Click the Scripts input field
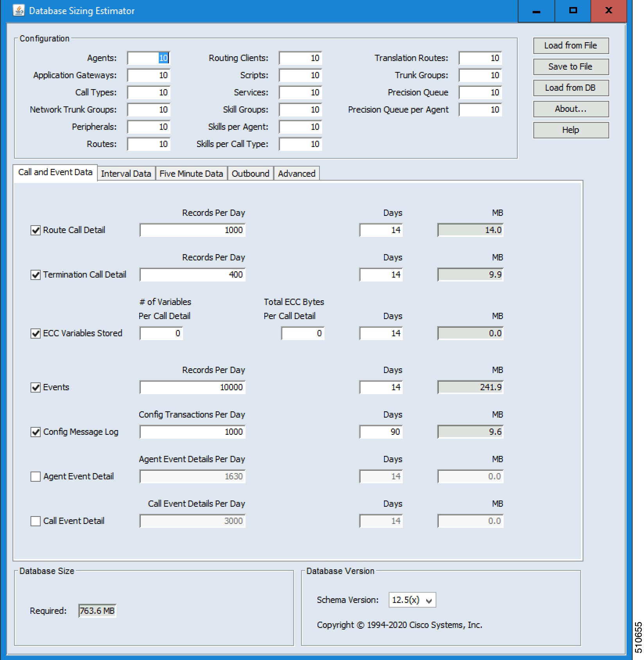Screen dimensions: 644x660 click(300, 75)
